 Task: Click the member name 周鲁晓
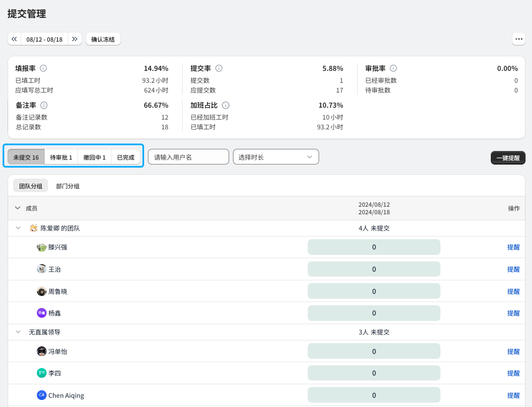[57, 291]
